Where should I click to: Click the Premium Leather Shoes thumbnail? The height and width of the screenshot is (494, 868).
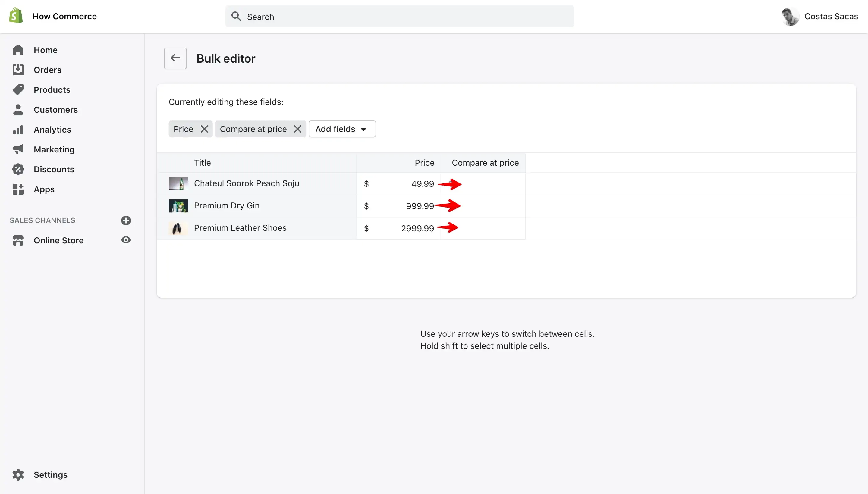point(178,228)
